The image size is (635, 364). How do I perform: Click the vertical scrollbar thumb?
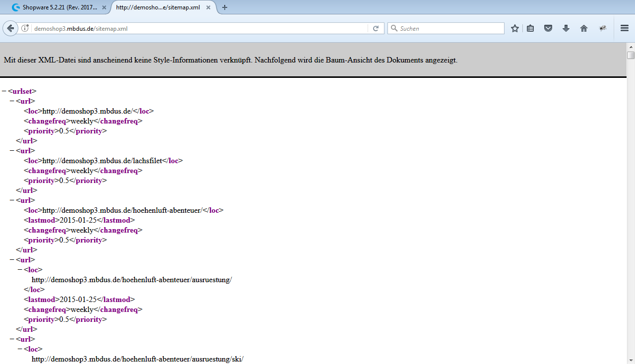pyautogui.click(x=631, y=55)
